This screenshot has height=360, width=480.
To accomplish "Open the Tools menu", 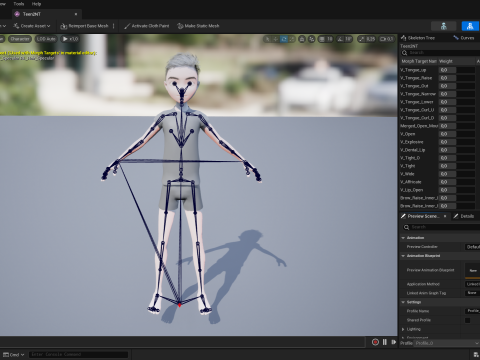I will (19, 4).
